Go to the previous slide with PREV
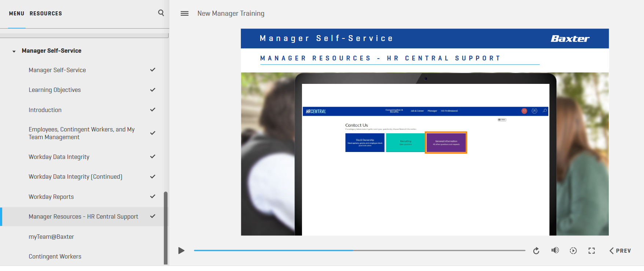Viewport: 644px width, 271px height. pyautogui.click(x=620, y=250)
